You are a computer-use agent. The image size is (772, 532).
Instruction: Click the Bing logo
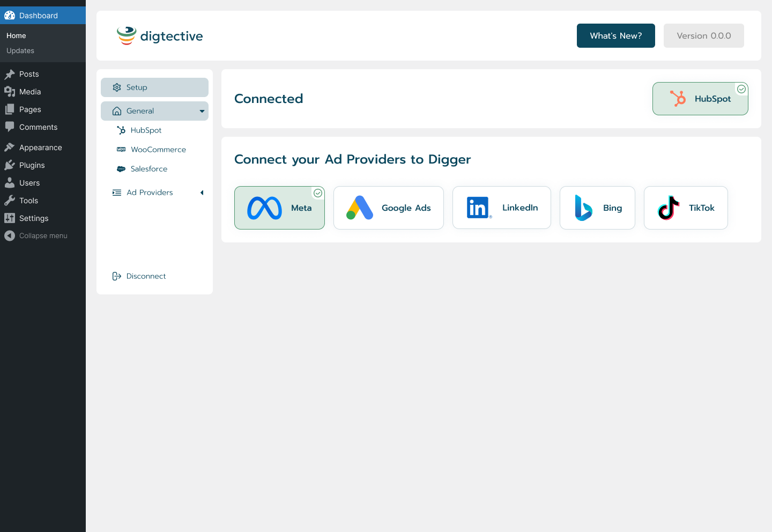(x=583, y=208)
